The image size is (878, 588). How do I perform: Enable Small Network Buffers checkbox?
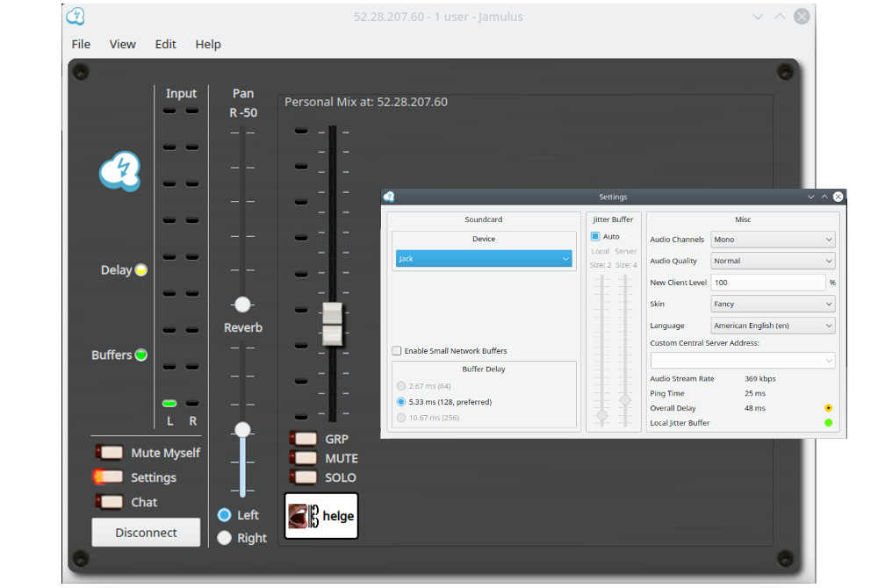[x=397, y=351]
